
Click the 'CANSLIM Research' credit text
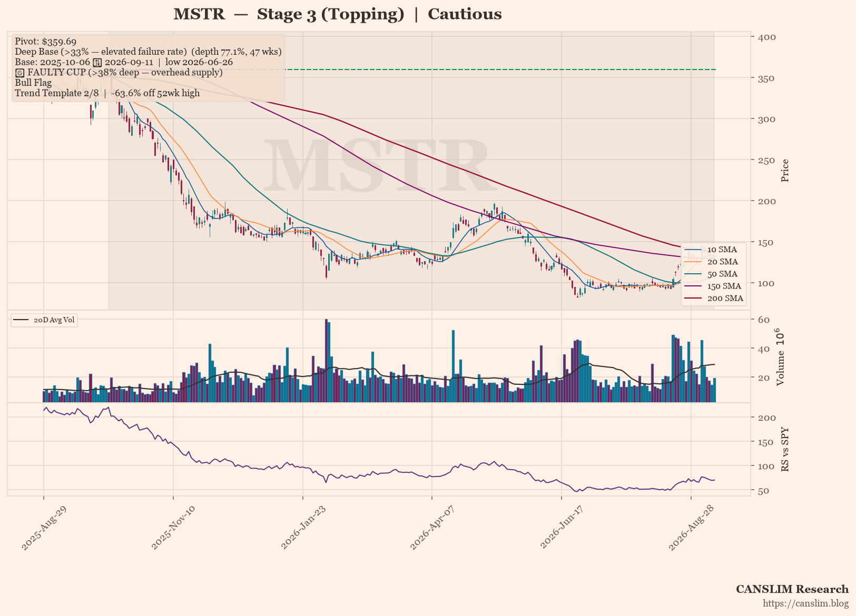[792, 589]
